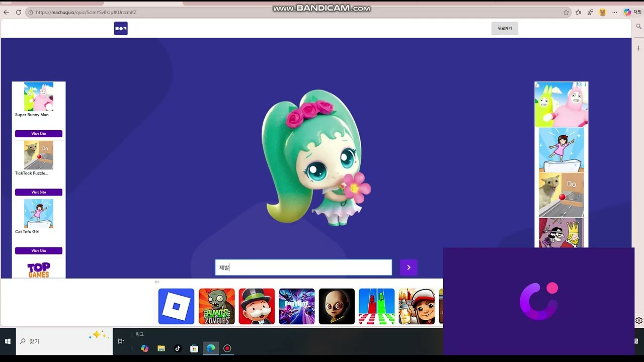Submit the answer with the arrow button
Image resolution: width=644 pixels, height=362 pixels.
pos(409,267)
